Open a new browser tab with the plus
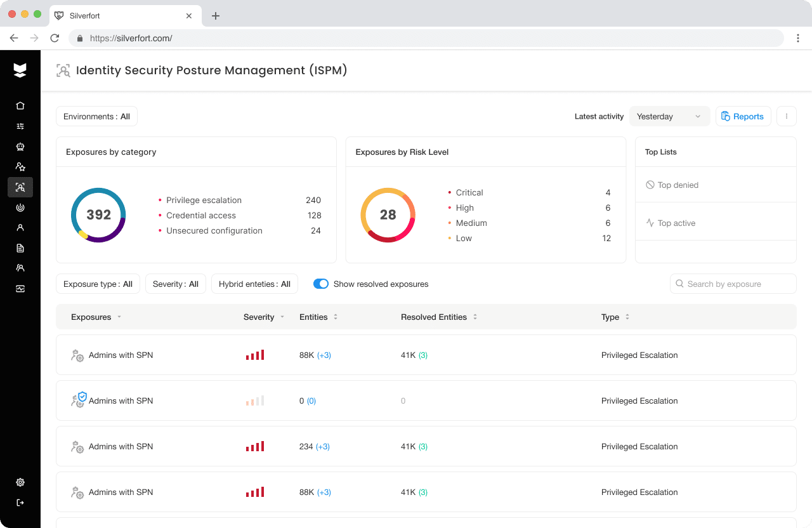This screenshot has height=528, width=812. pos(216,16)
